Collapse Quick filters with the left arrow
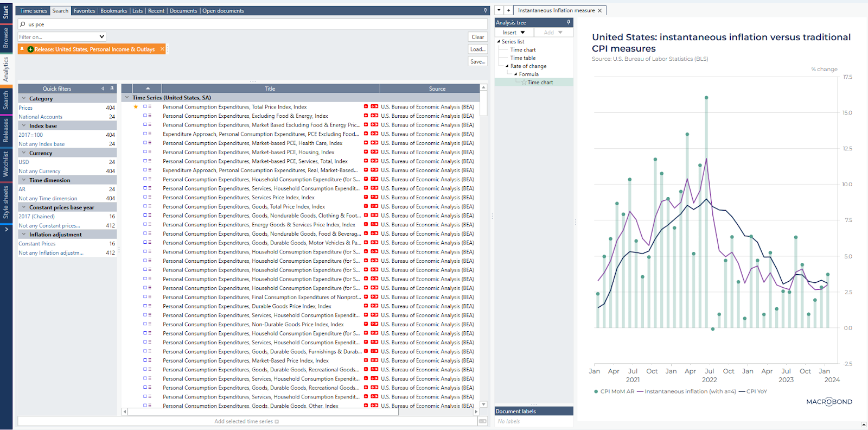This screenshot has height=430, width=868. pyautogui.click(x=103, y=88)
